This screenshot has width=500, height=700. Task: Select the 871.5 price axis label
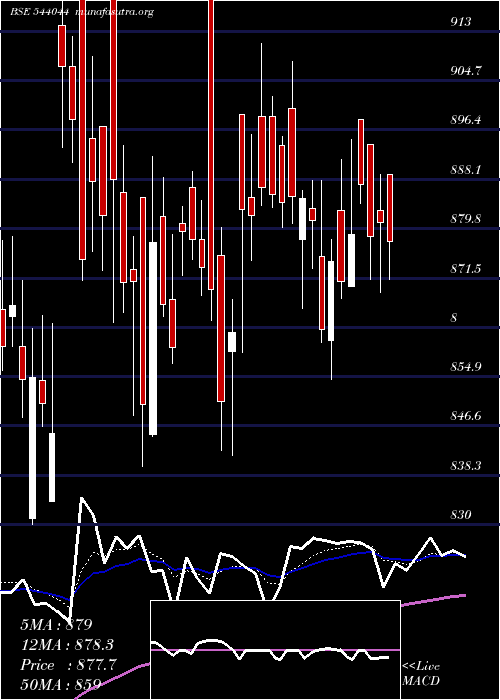point(466,269)
